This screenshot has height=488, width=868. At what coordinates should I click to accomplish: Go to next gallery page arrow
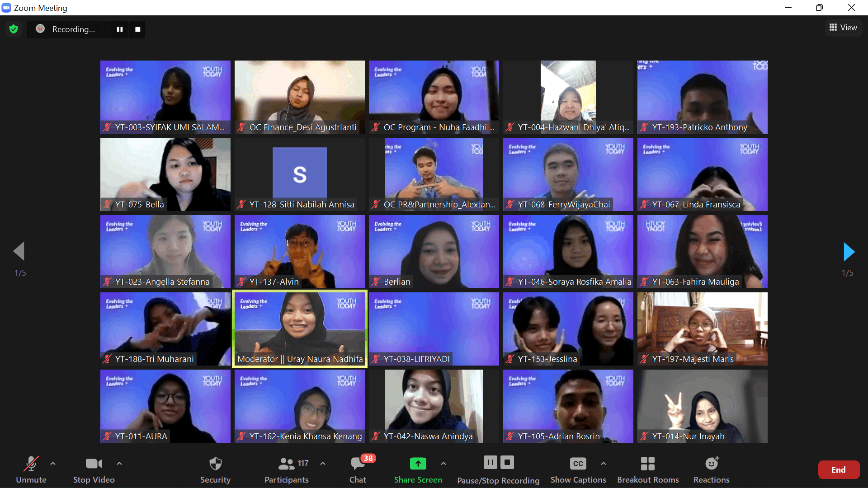coord(849,252)
